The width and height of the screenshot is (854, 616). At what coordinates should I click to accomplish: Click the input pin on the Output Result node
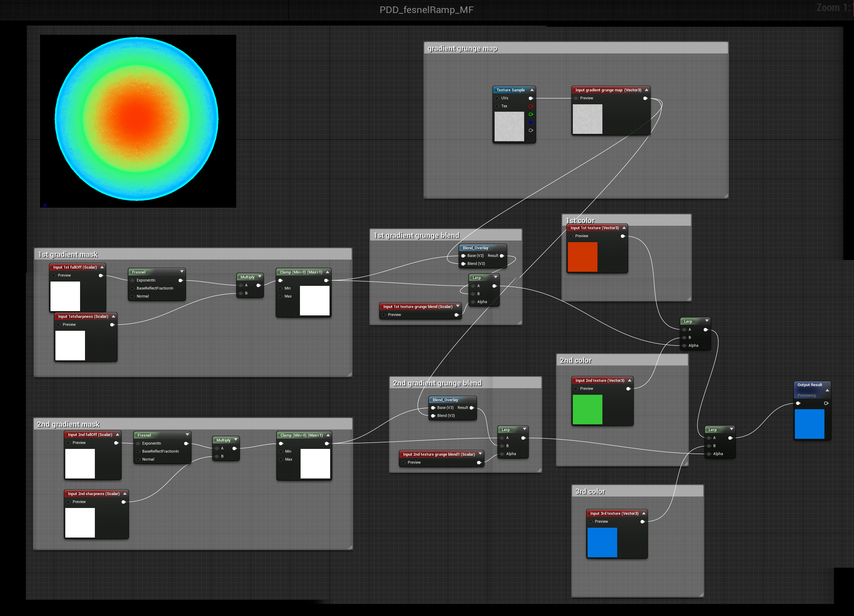tap(798, 403)
